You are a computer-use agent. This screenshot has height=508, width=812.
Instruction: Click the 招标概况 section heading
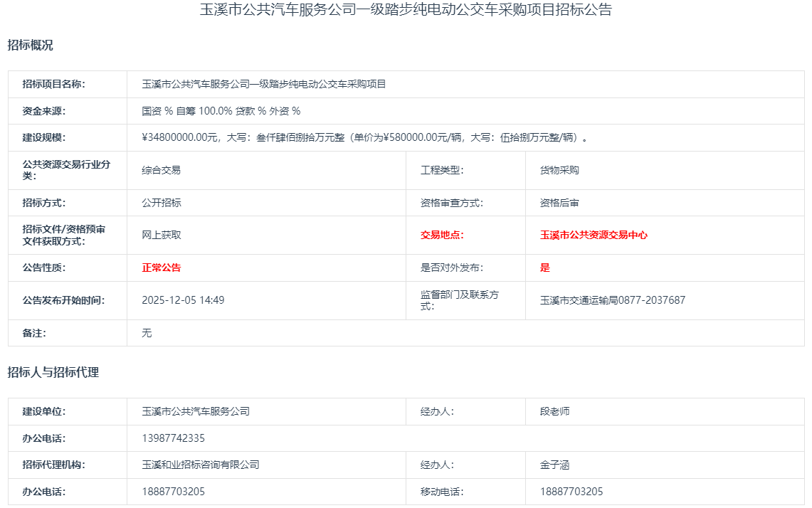click(30, 46)
